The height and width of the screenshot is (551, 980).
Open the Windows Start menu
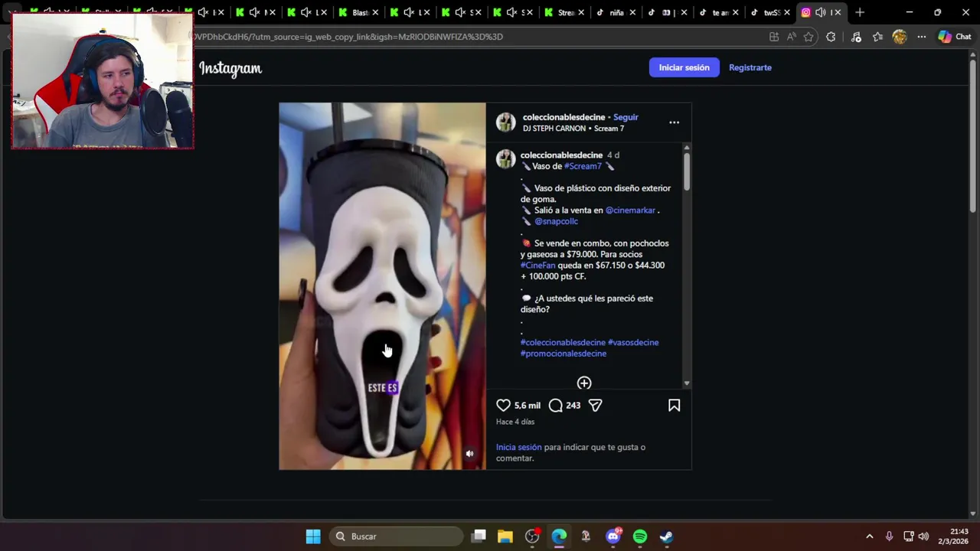(x=313, y=536)
